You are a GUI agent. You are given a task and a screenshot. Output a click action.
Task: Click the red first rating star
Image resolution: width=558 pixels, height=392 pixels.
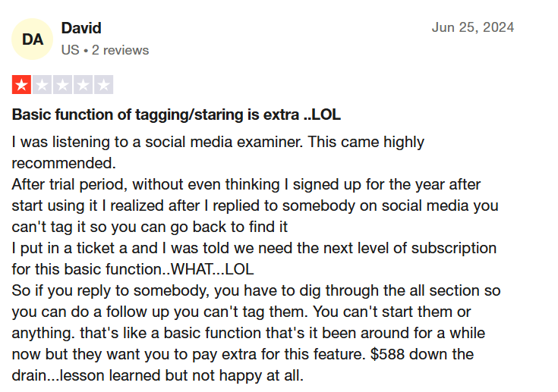coord(21,85)
